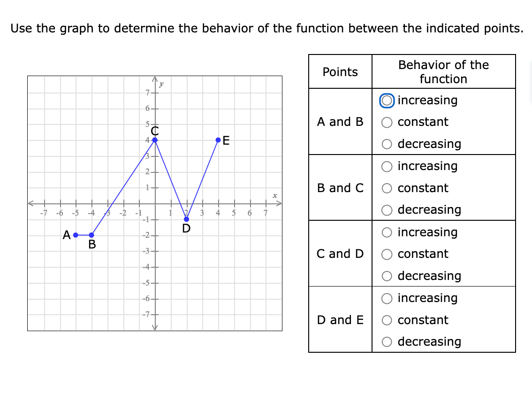
Task: Click point B on the graph
Action: click(91, 234)
